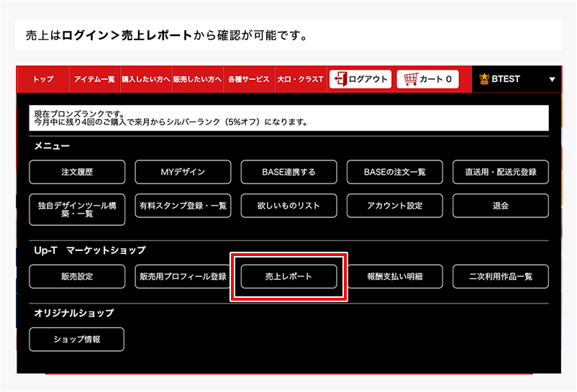Screen dimensions: 577x392
Task: Click the BASE連携する button
Action: pyautogui.click(x=288, y=172)
